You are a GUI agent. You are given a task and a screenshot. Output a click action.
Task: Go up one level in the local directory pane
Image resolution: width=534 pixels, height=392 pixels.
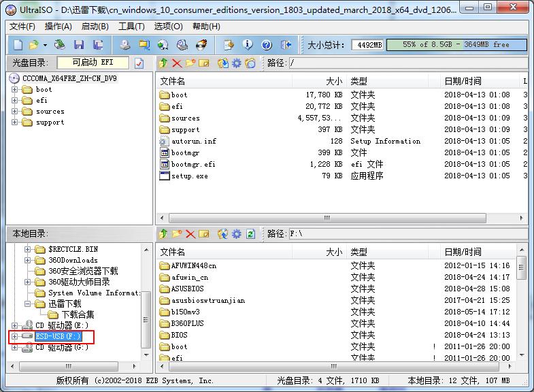[x=163, y=234]
